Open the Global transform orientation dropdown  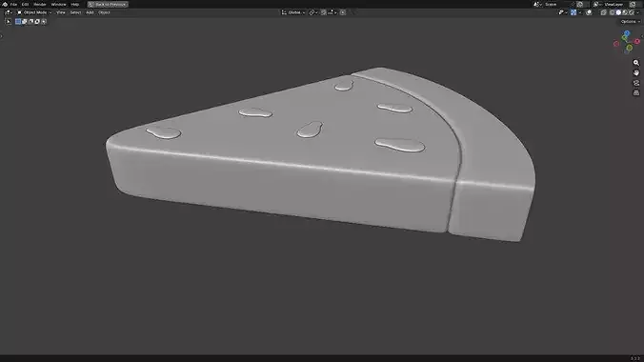point(293,12)
